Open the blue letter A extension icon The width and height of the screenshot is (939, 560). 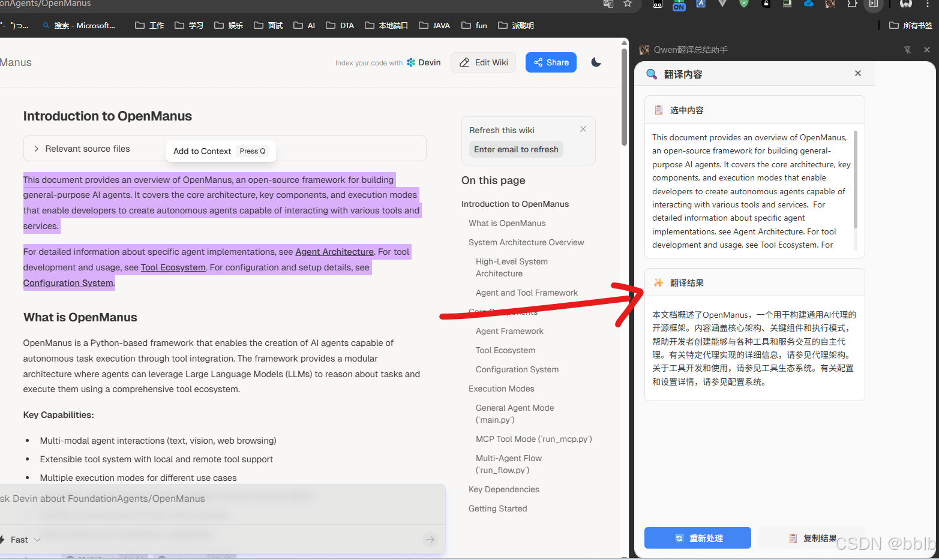(x=701, y=4)
